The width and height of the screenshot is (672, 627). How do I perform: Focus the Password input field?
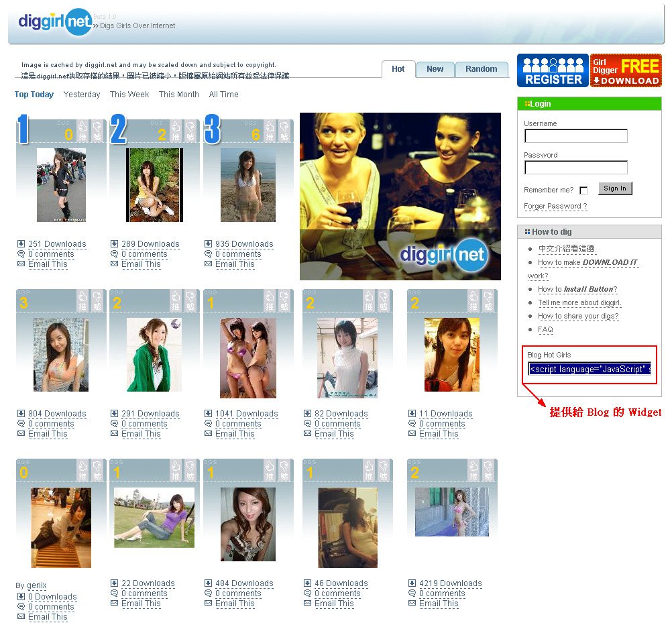click(576, 168)
